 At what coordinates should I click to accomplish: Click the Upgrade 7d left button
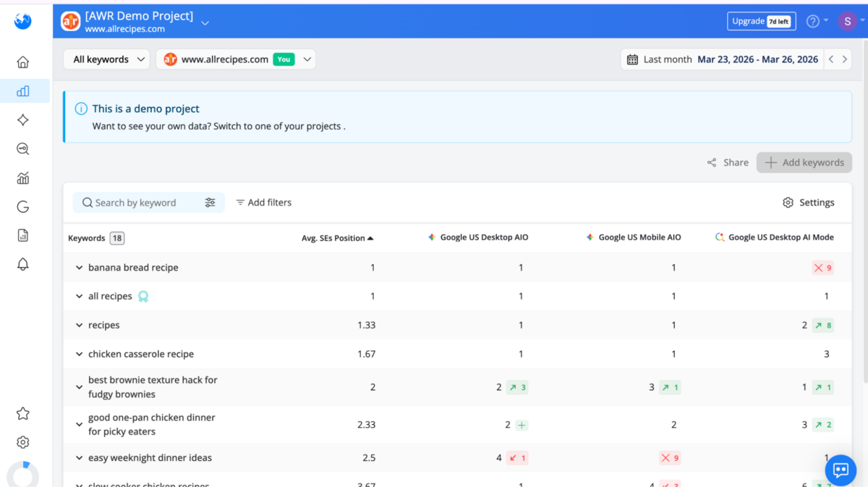coord(762,21)
